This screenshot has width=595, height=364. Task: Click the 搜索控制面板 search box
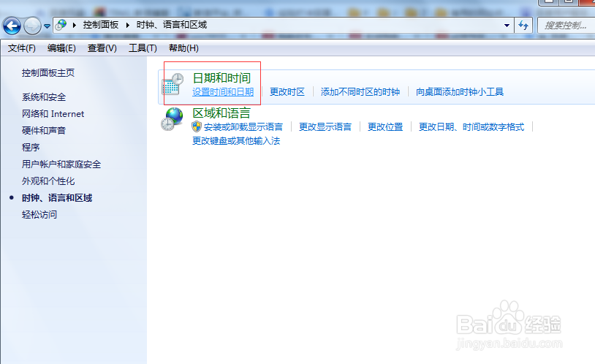pos(566,26)
